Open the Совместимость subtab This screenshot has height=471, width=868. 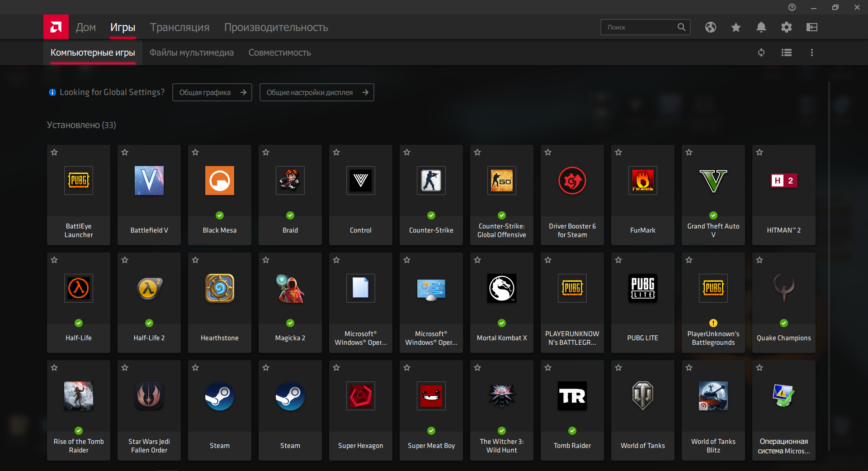click(x=280, y=52)
